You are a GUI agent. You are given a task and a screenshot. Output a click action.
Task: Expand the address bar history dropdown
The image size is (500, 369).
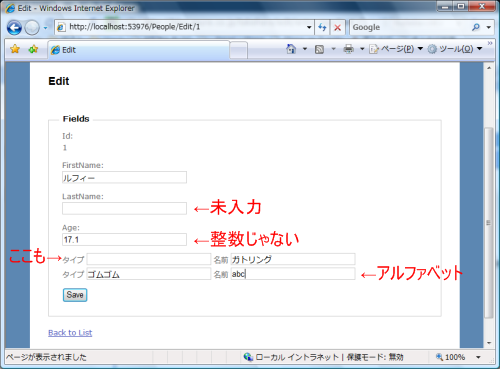tap(309, 27)
